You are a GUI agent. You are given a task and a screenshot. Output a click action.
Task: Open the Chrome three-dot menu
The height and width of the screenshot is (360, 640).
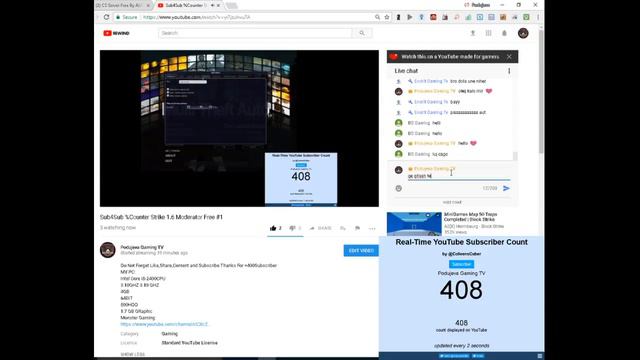click(538, 17)
